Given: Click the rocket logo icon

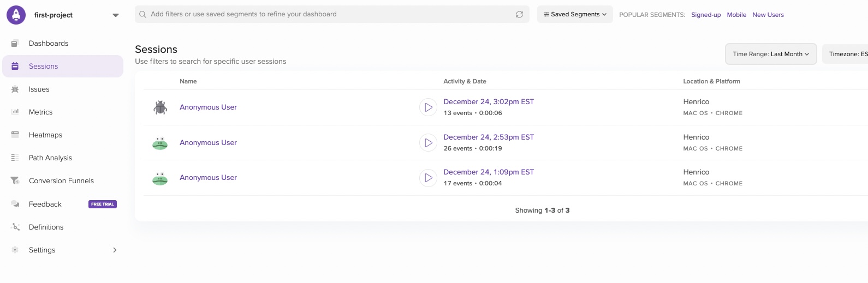Looking at the screenshot, I should (x=16, y=15).
